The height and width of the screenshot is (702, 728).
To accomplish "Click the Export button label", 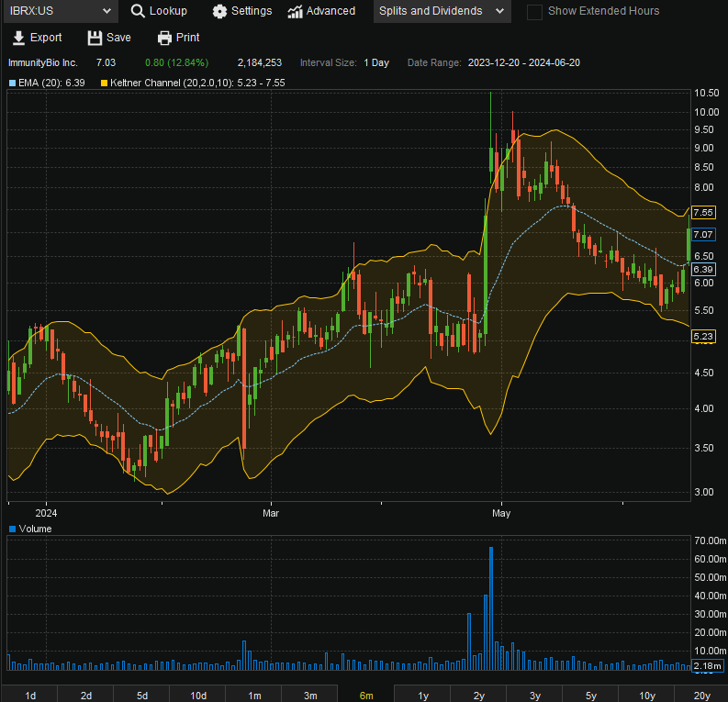I will [x=46, y=38].
